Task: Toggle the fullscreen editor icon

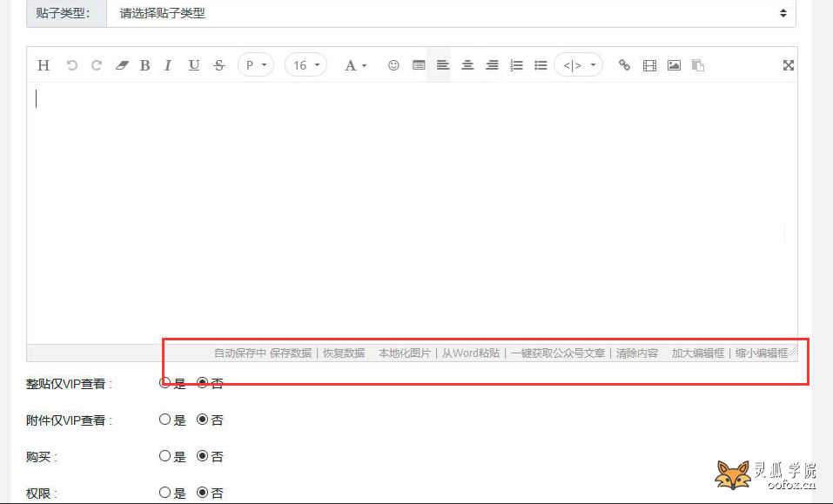Action: 789,65
